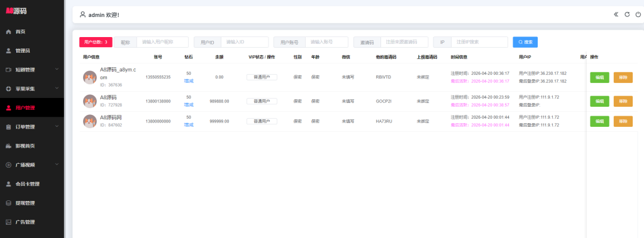Click 编辑 button for user 847602
This screenshot has width=644, height=238.
click(599, 121)
